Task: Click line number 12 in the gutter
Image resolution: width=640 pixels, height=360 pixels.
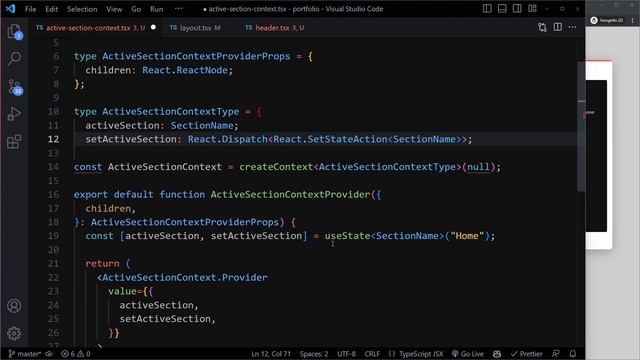Action: coord(53,139)
